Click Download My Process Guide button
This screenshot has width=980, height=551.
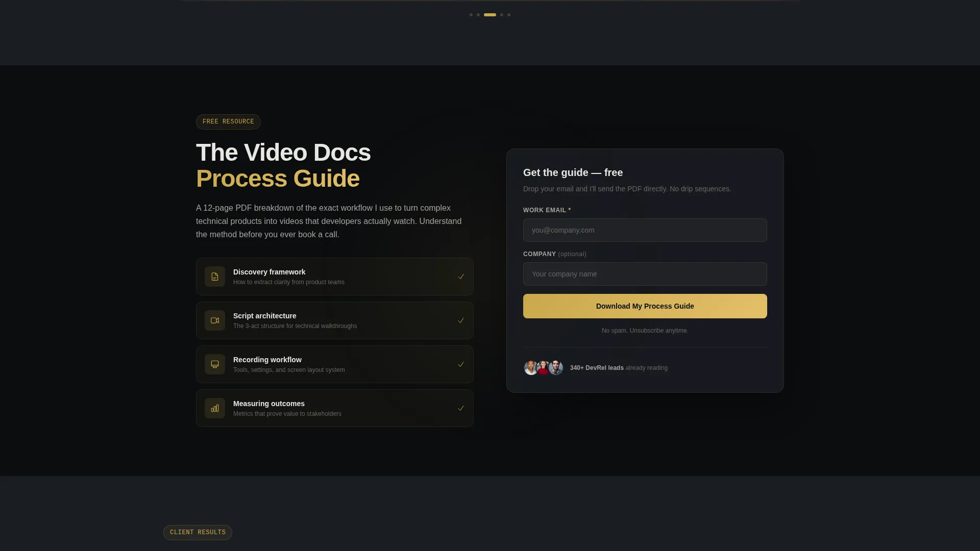(x=645, y=306)
